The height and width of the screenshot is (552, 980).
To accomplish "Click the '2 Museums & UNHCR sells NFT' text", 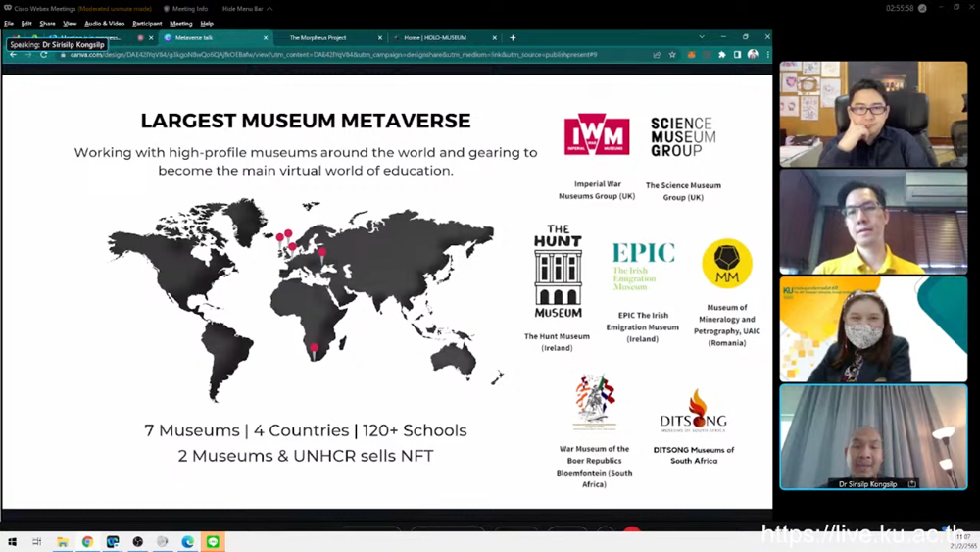I will tap(305, 456).
